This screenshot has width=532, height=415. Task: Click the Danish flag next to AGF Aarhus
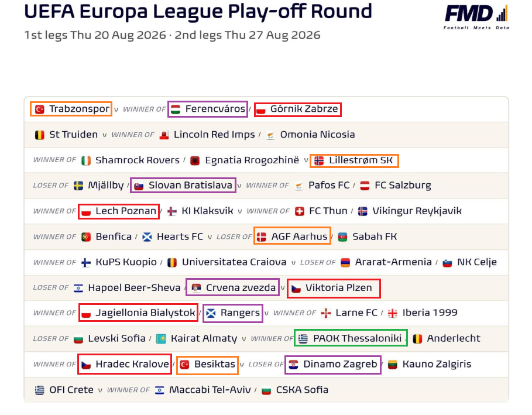point(262,237)
